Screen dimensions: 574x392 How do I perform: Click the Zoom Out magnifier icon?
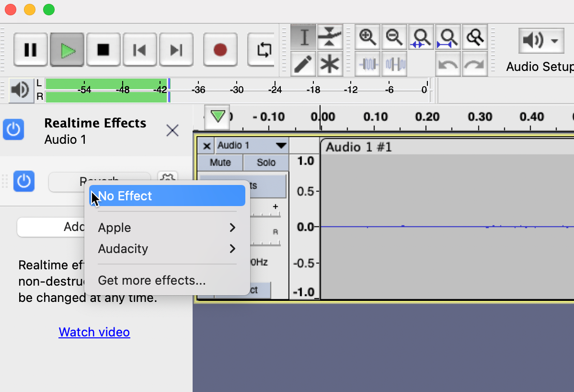(x=394, y=37)
